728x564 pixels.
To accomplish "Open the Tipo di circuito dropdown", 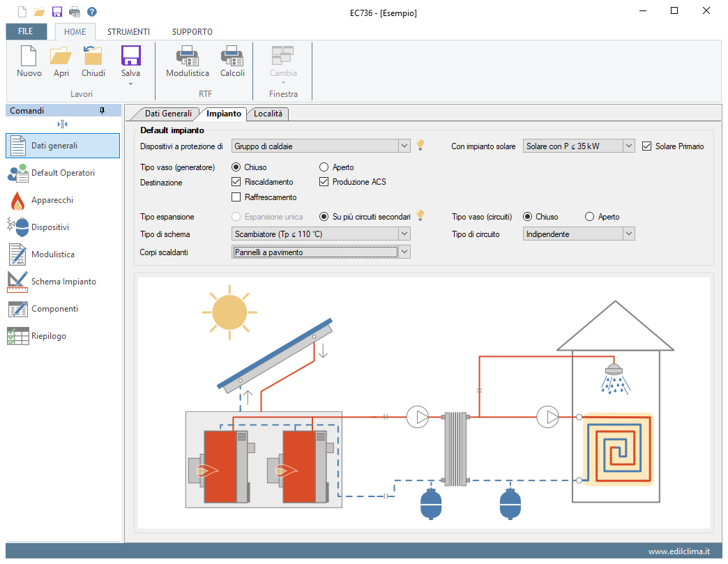I will click(628, 234).
